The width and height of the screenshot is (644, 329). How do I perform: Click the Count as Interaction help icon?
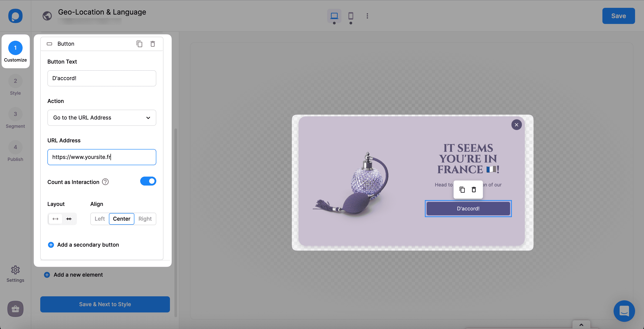point(105,182)
